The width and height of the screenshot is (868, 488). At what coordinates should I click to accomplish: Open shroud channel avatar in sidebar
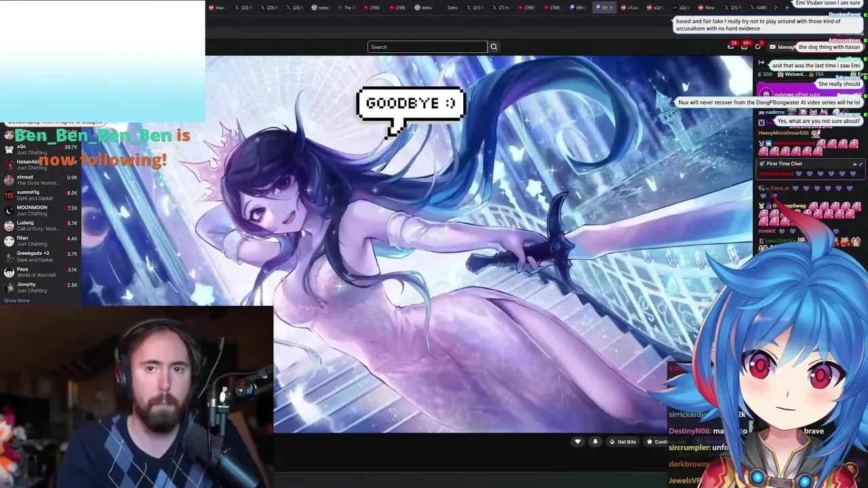pos(9,180)
